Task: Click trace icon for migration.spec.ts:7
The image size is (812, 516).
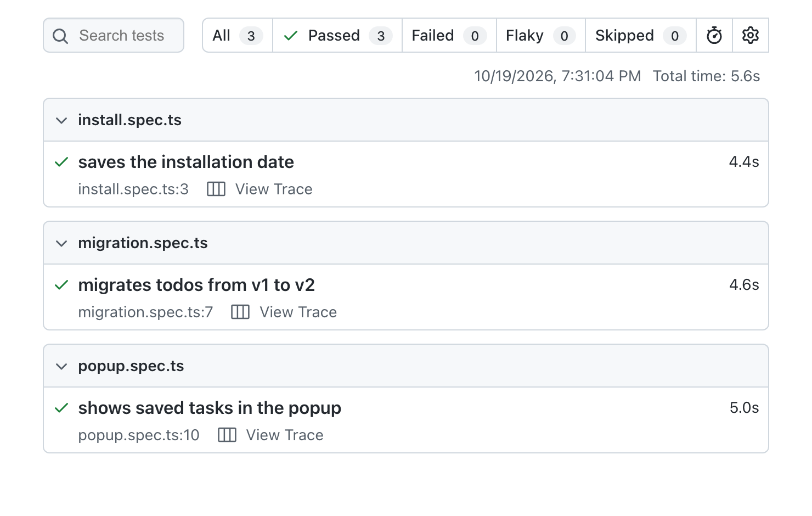Action: tap(240, 312)
